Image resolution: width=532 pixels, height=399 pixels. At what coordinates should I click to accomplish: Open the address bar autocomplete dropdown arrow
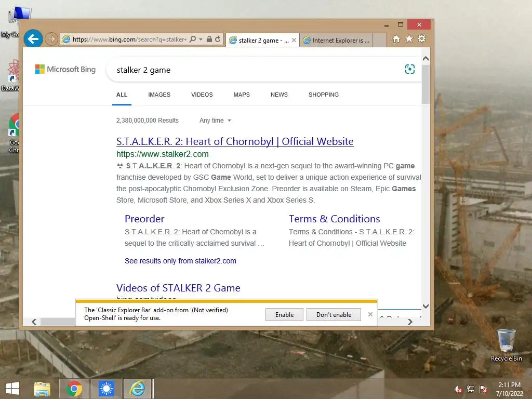coord(201,39)
